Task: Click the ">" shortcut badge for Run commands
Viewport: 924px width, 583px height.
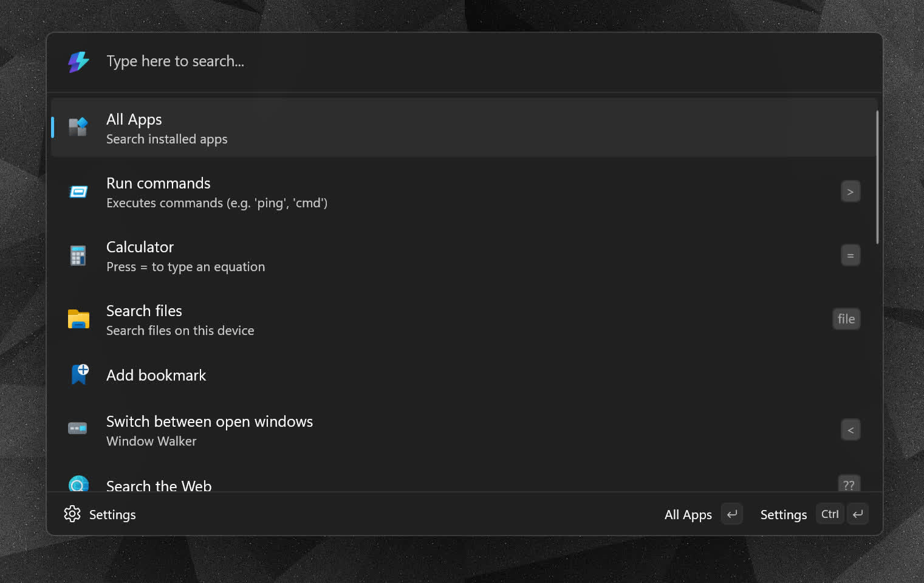Action: 850,191
